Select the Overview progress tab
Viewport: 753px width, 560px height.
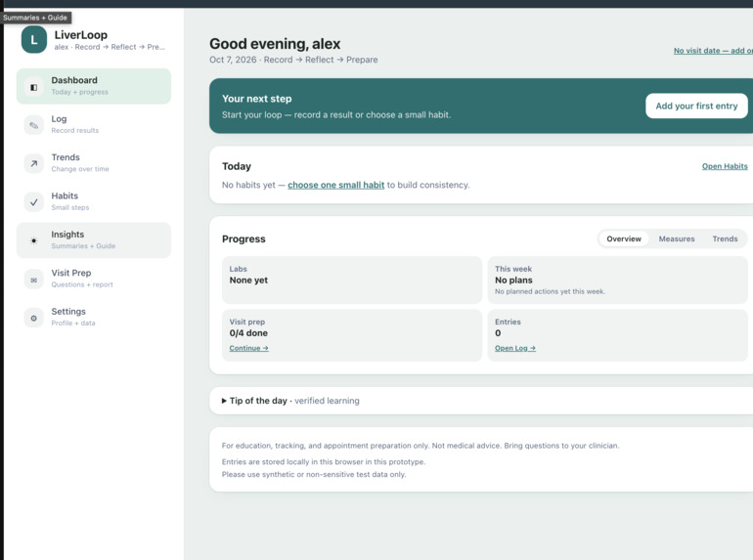(623, 239)
